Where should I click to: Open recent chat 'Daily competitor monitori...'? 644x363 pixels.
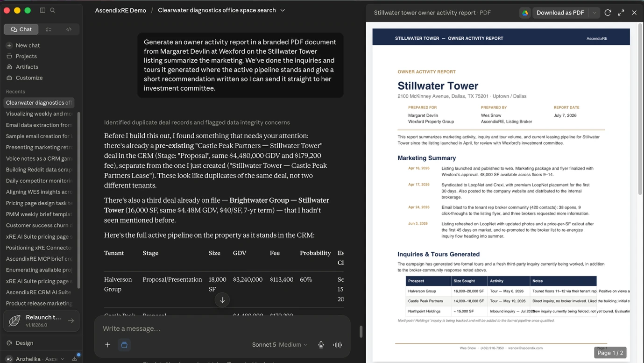(x=39, y=181)
